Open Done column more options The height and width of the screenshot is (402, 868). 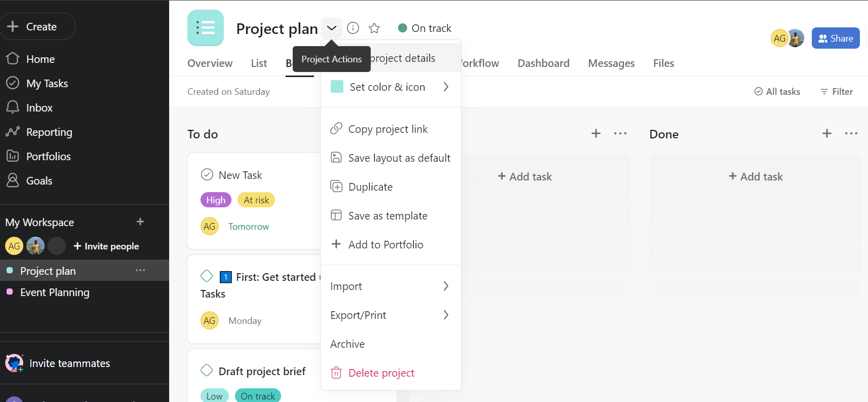click(x=851, y=133)
